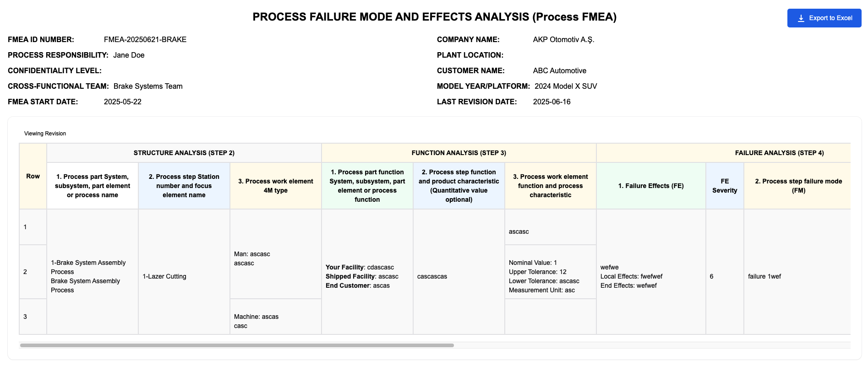This screenshot has height=371, width=868.
Task: Select row number 1 cell
Action: [33, 227]
